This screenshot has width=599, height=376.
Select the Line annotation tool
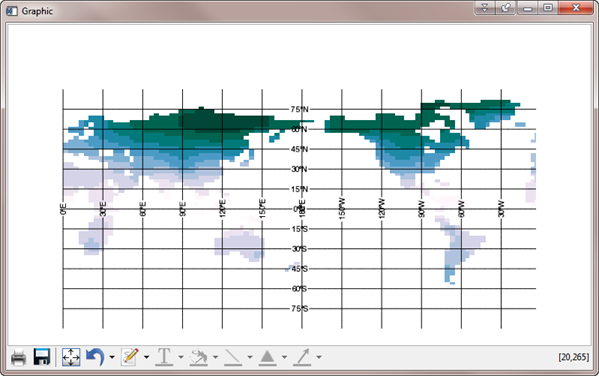point(233,357)
